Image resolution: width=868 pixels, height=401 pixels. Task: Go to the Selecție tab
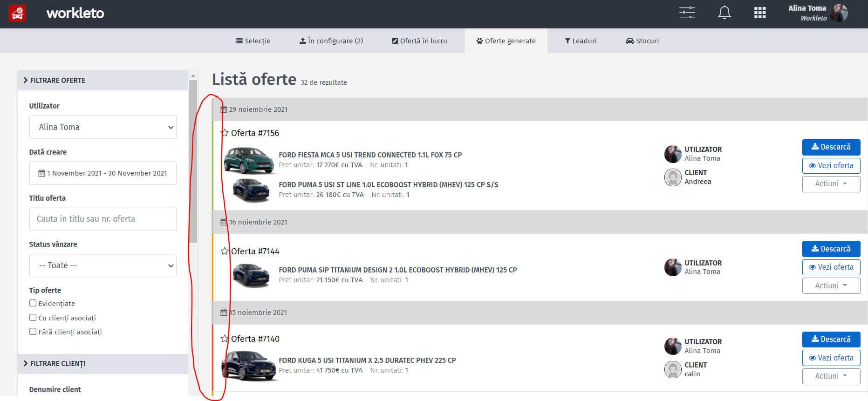pos(253,41)
